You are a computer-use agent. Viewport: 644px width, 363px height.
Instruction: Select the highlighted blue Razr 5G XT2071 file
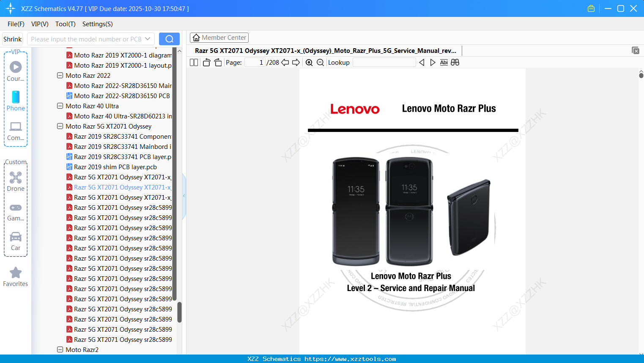tap(123, 187)
